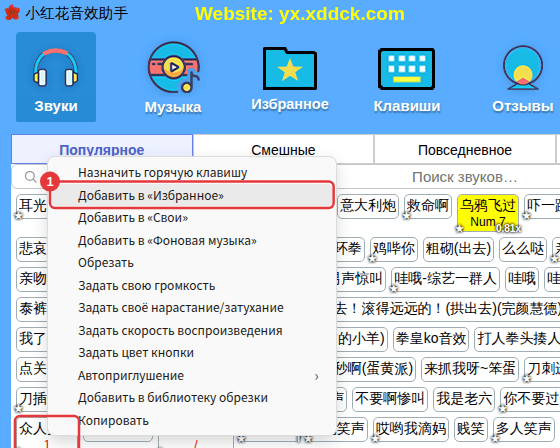
Task: Switch to the Популярное tab
Action: pos(102,150)
